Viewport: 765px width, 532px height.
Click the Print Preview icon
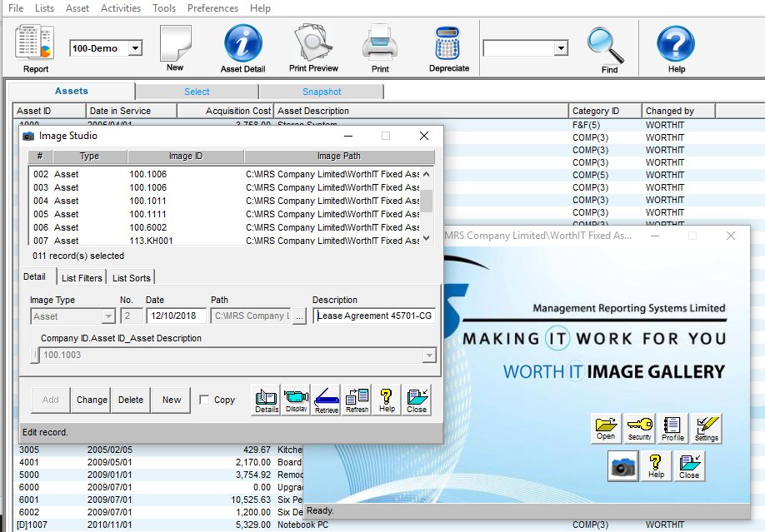point(312,47)
